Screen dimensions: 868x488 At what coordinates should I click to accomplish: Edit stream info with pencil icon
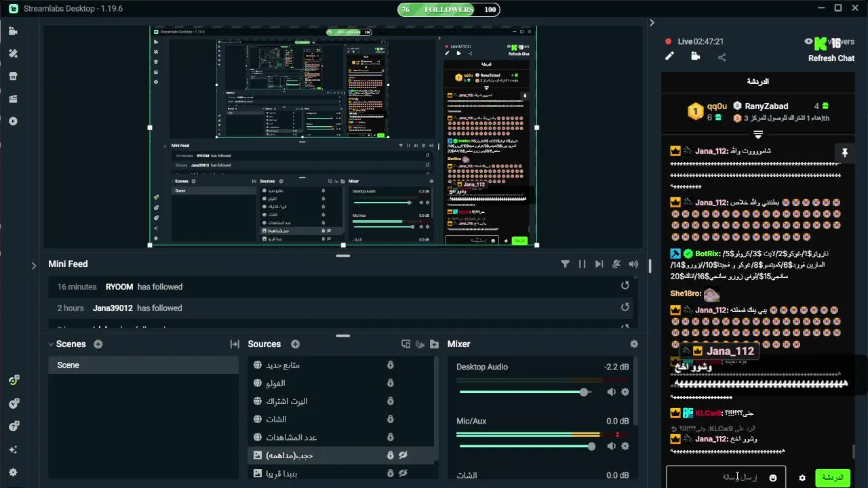[x=669, y=56]
